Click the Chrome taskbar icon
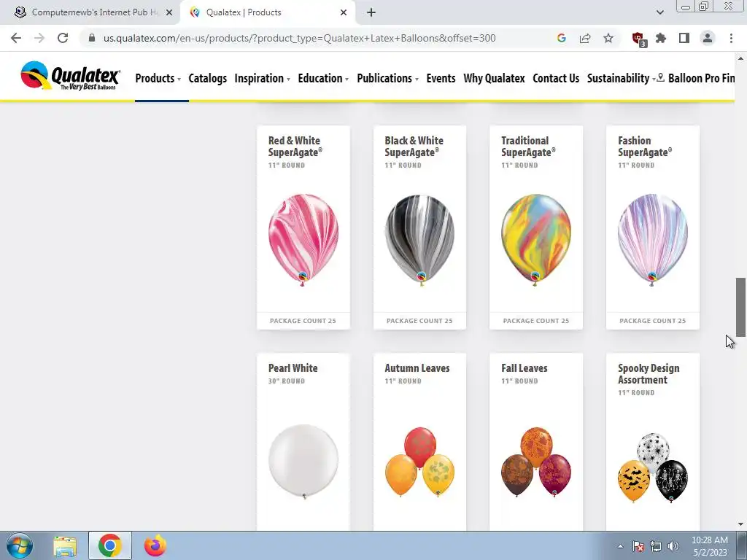Image resolution: width=747 pixels, height=560 pixels. [x=110, y=545]
